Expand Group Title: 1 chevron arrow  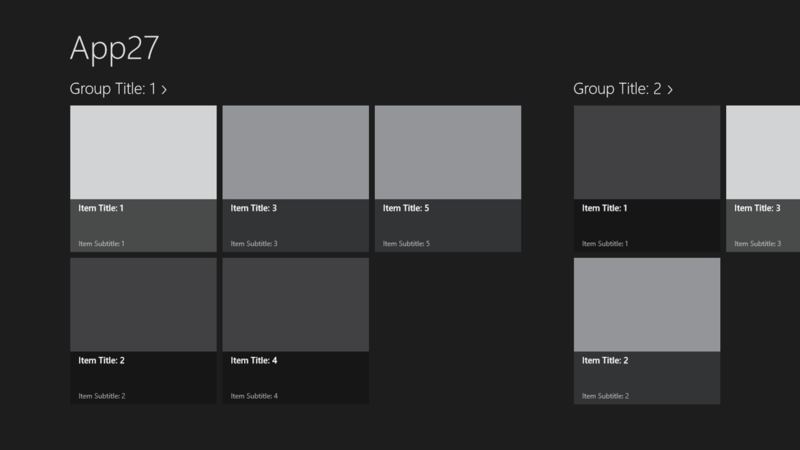[x=164, y=90]
